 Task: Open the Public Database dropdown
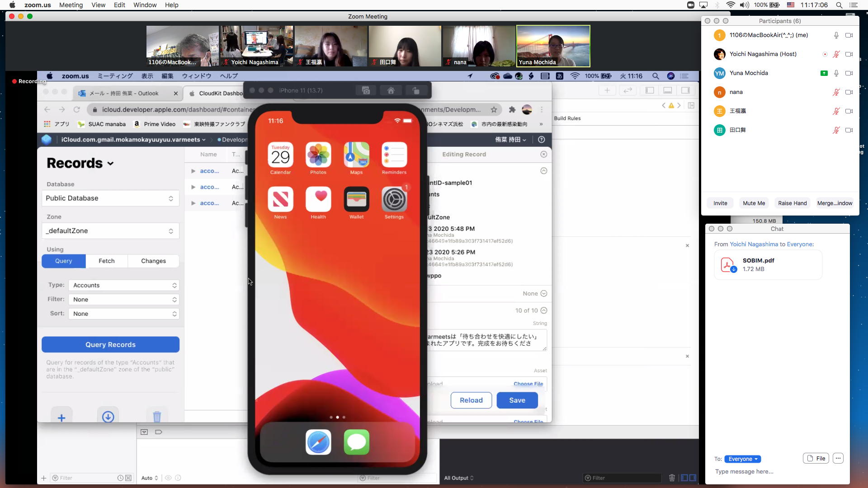click(x=110, y=198)
